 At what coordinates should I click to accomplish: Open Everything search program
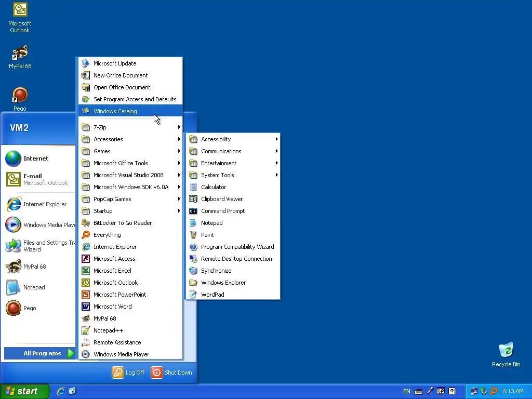click(x=130, y=235)
